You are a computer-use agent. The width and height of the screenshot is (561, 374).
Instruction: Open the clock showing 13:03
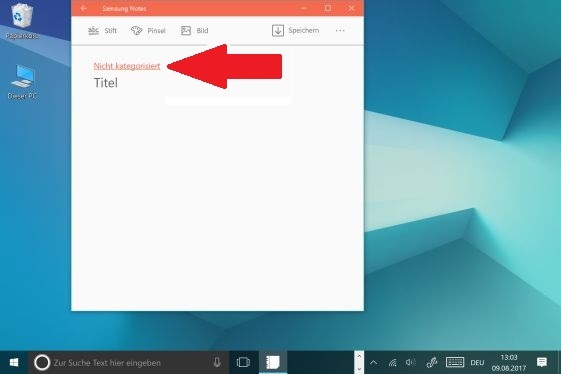click(x=509, y=363)
